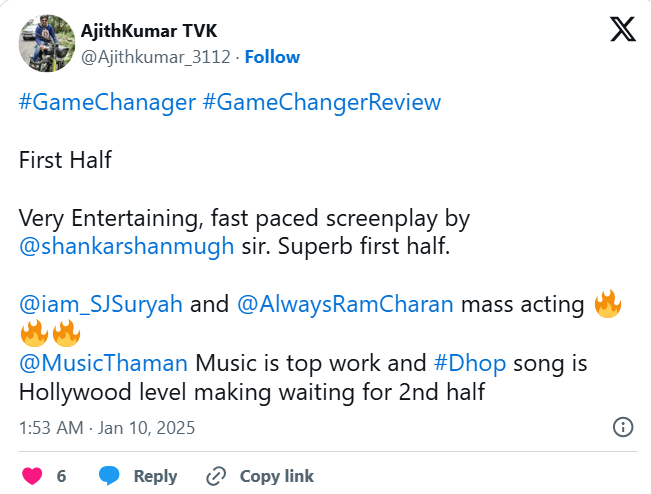The image size is (651, 494).
Task: Open the @iam_SJSuryah profile mention
Action: [x=101, y=305]
